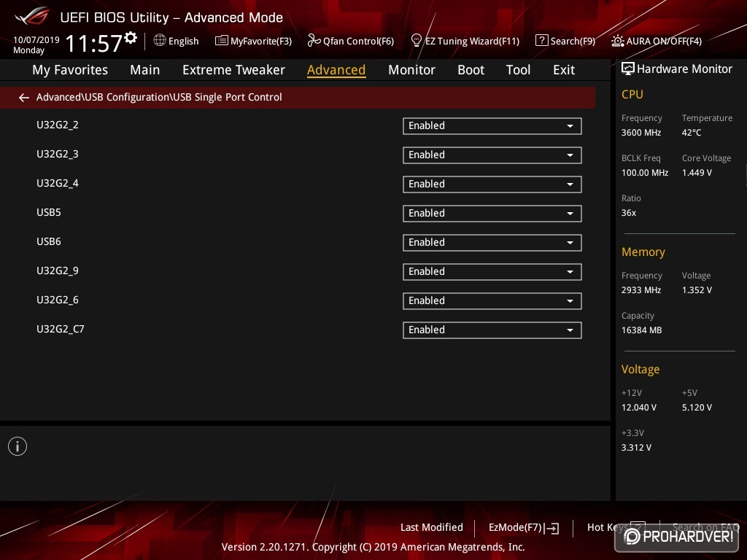Viewport: 747px width, 560px height.
Task: Click the Search question mark icon
Action: point(542,41)
